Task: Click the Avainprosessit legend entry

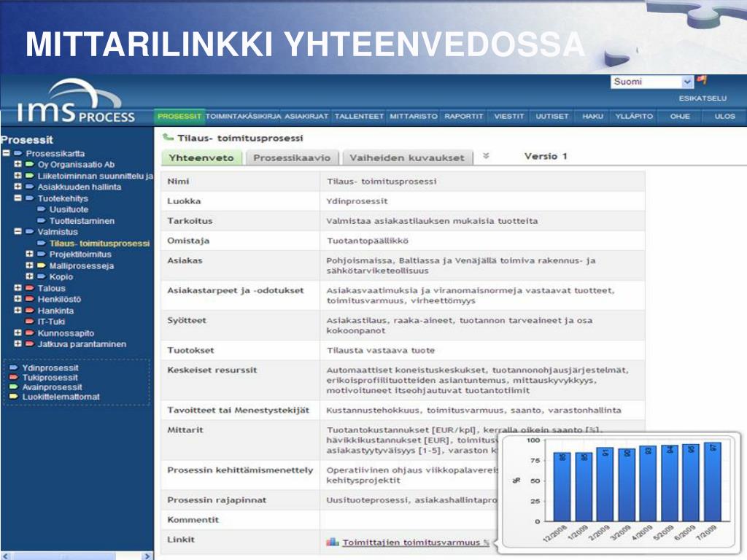Action: [x=52, y=387]
